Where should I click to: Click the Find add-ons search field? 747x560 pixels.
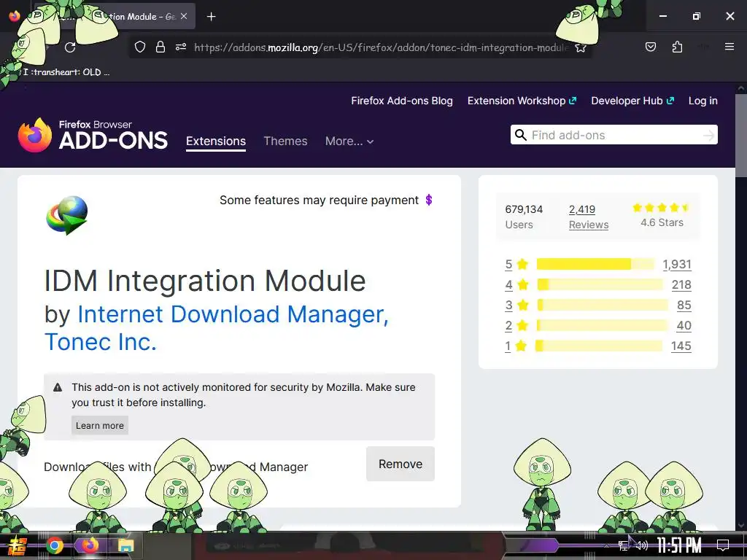click(x=614, y=135)
